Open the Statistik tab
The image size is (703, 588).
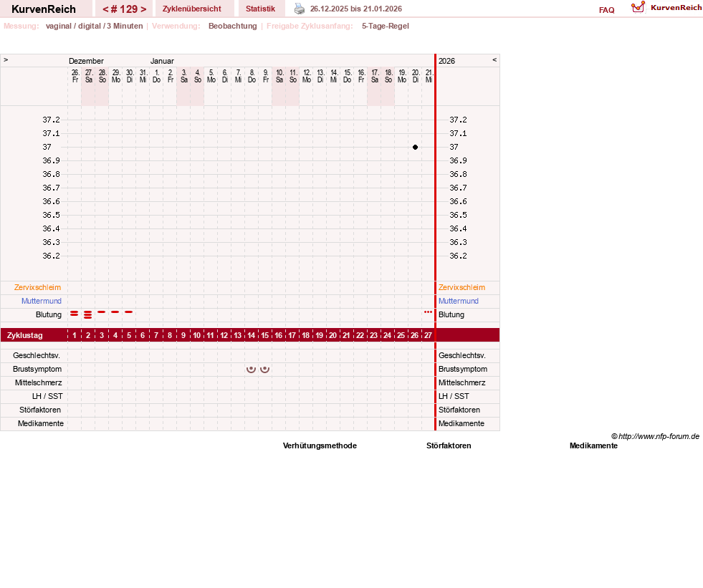click(x=260, y=9)
